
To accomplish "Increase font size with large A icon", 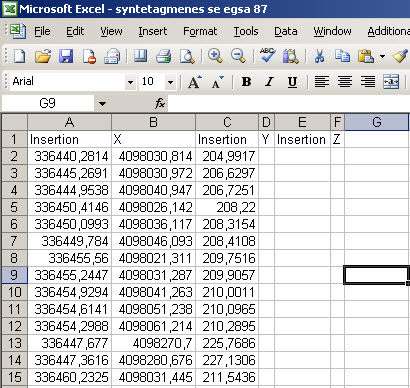I will (195, 82).
